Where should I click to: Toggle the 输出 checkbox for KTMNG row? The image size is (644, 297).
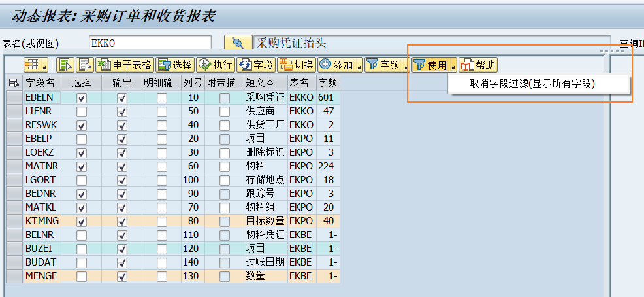pyautogui.click(x=122, y=221)
